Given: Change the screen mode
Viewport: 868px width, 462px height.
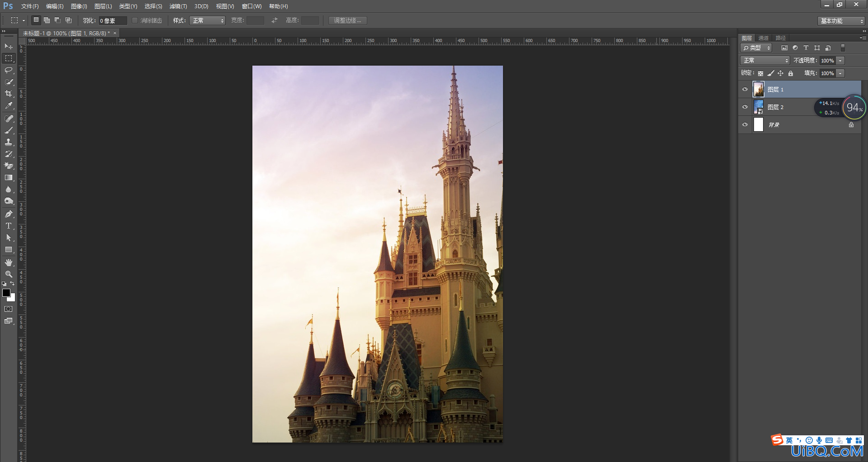Looking at the screenshot, I should coord(9,321).
